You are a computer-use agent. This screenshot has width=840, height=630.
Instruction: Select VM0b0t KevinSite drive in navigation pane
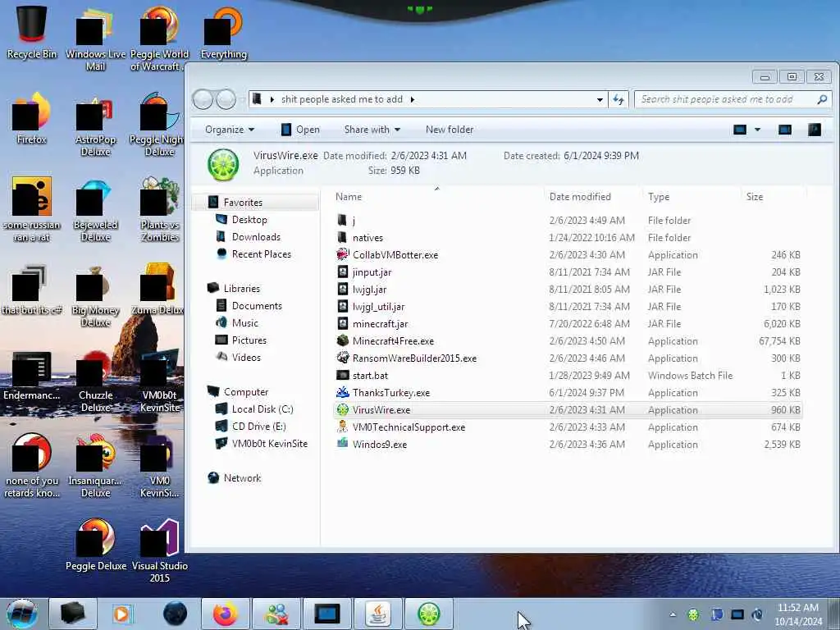click(269, 443)
